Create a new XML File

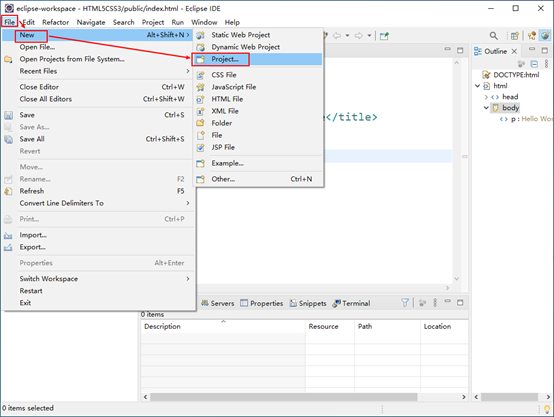(258, 111)
